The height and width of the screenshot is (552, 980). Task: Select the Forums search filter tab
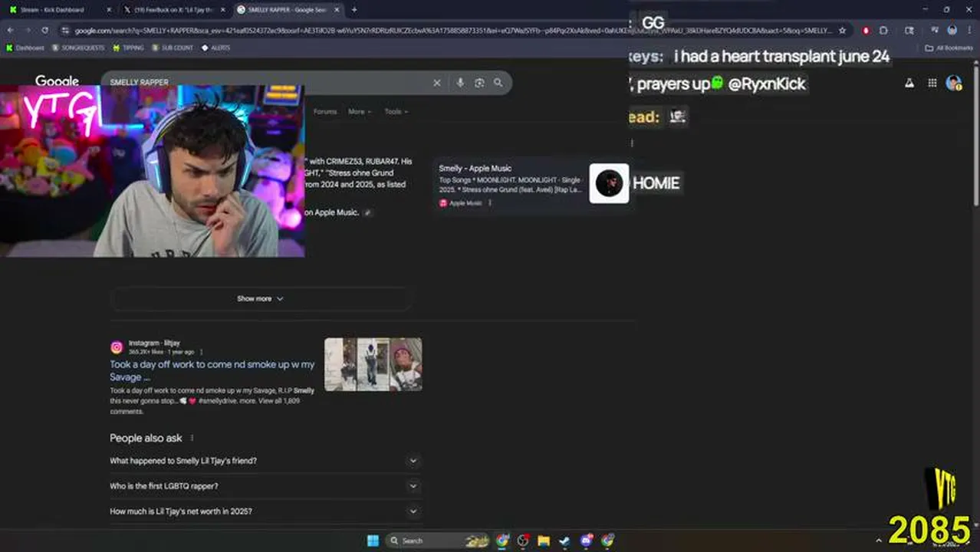click(325, 111)
